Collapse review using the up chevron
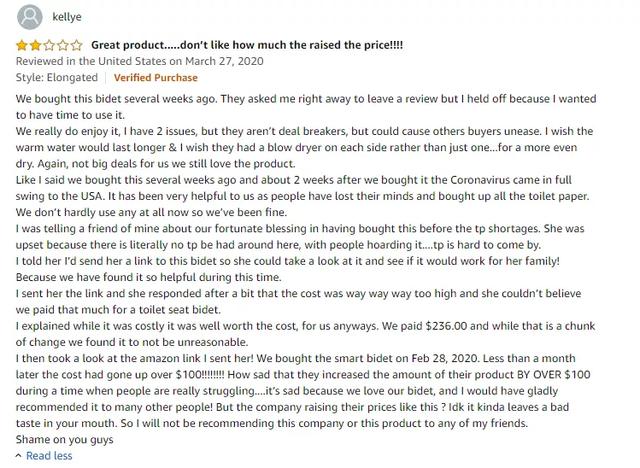The height and width of the screenshot is (468, 640). click(x=18, y=456)
